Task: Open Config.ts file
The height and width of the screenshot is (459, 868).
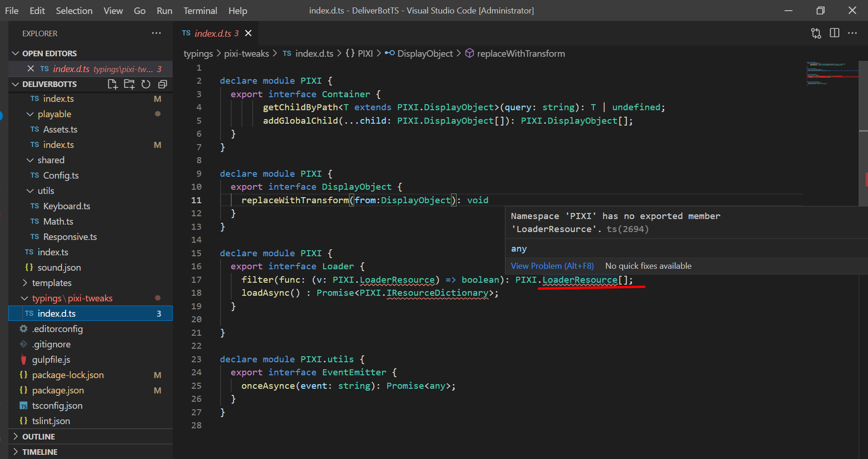Action: 61,175
